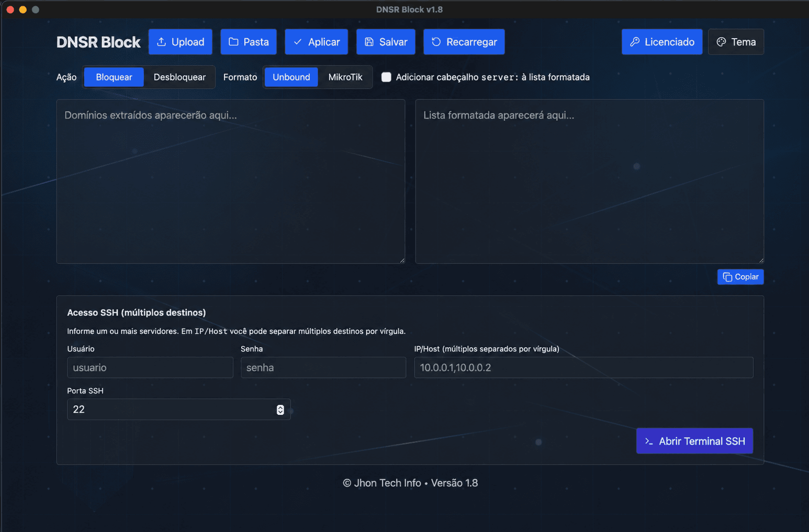Save using the Salvar button
Screen dimensions: 809x532
coord(386,42)
